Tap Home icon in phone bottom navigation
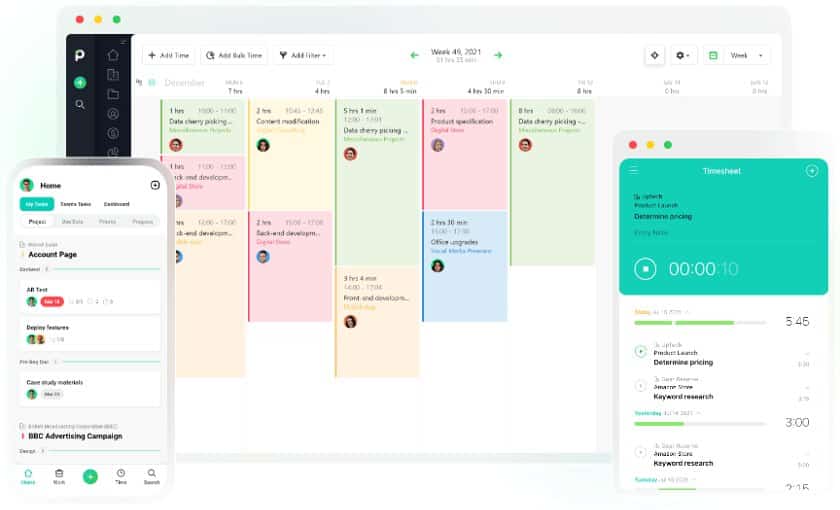This screenshot has height=510, width=840. click(x=28, y=476)
